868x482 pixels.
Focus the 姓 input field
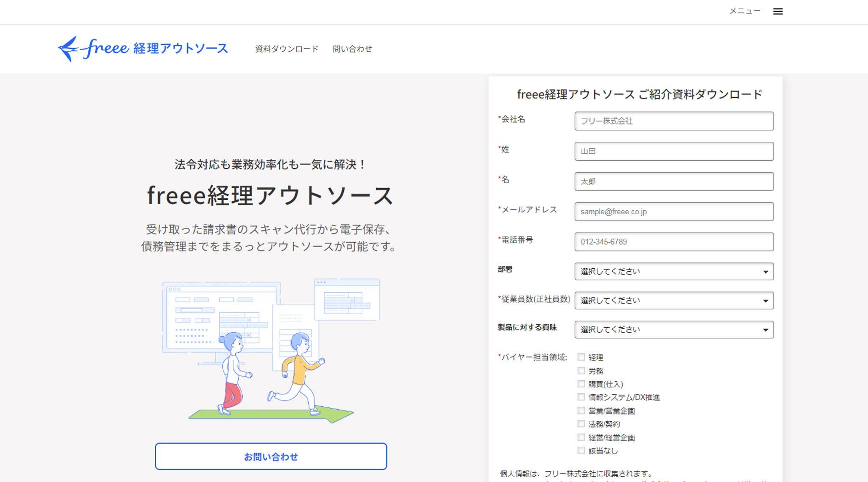(x=674, y=151)
